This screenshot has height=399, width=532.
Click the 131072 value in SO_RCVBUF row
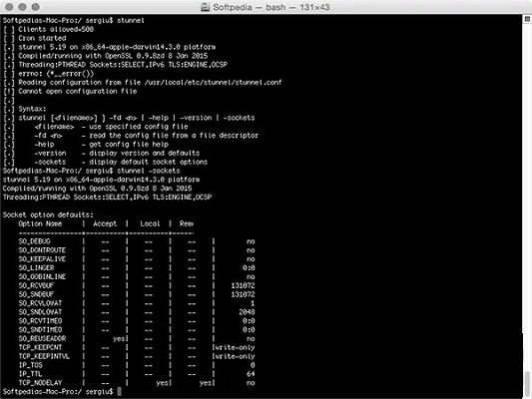pyautogui.click(x=243, y=285)
